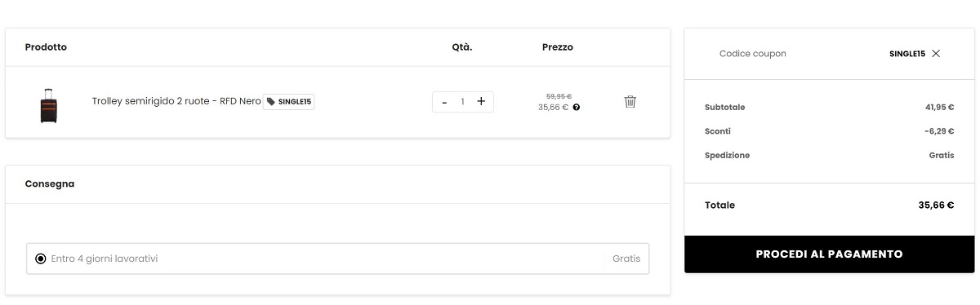Click the price info question mark icon

(577, 107)
